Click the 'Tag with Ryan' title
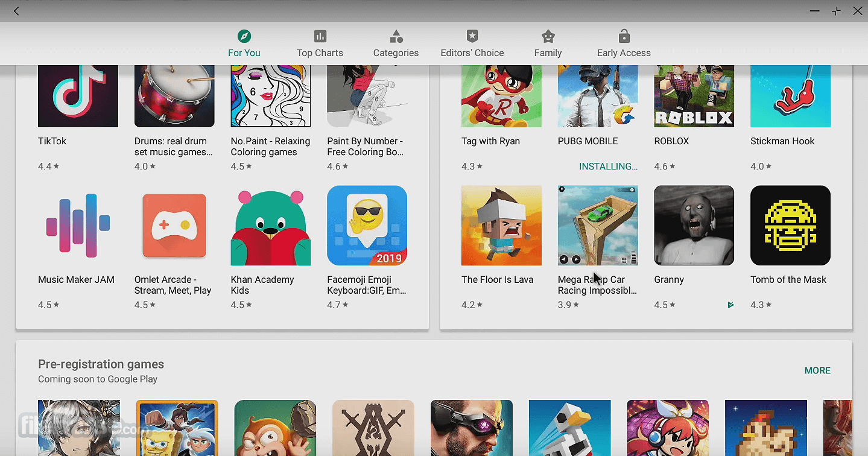The width and height of the screenshot is (868, 456). tap(490, 141)
